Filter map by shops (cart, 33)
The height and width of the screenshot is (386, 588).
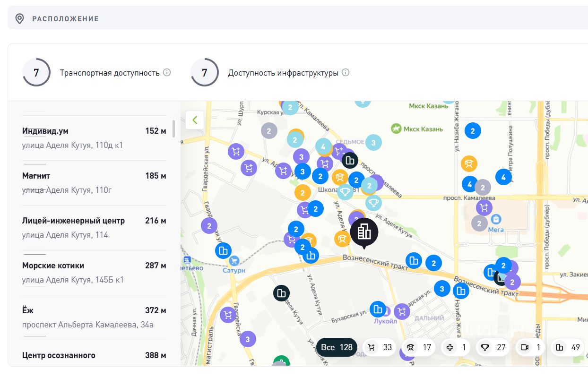pos(380,347)
